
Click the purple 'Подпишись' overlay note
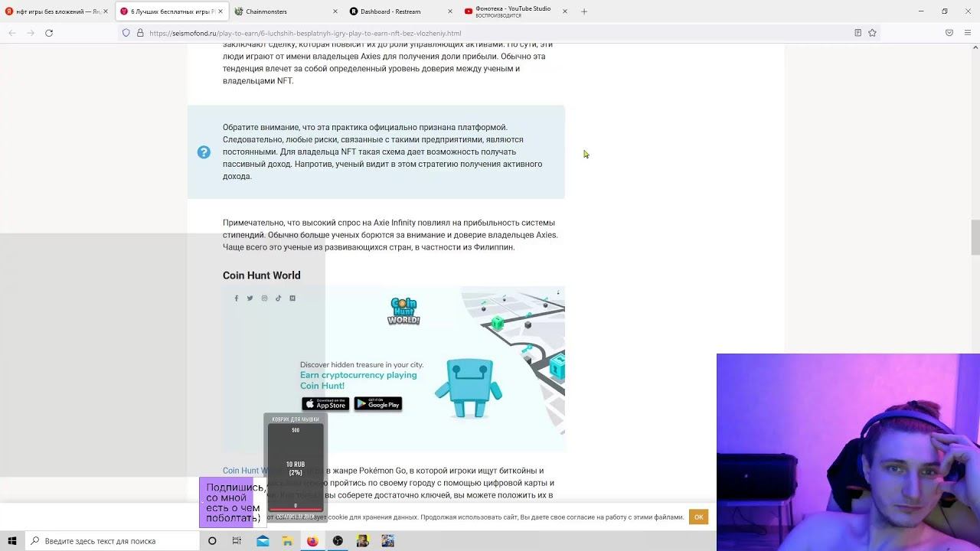[233, 503]
